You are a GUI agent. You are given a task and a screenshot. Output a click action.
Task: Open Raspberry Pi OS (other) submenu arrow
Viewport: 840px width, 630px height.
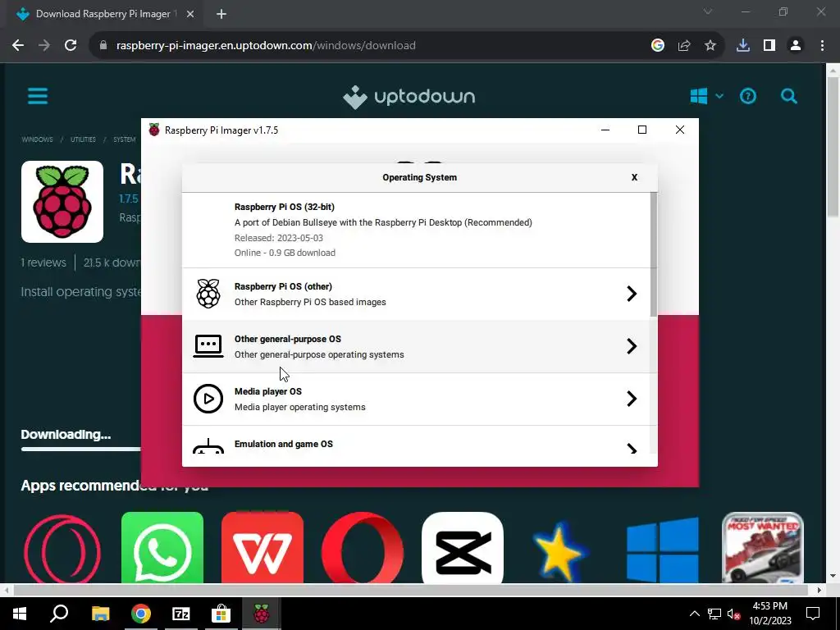pyautogui.click(x=632, y=294)
